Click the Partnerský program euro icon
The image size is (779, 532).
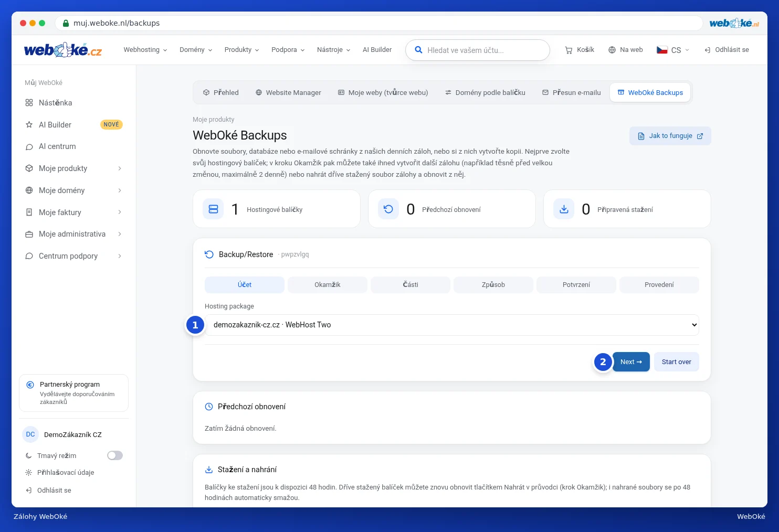[x=30, y=385]
